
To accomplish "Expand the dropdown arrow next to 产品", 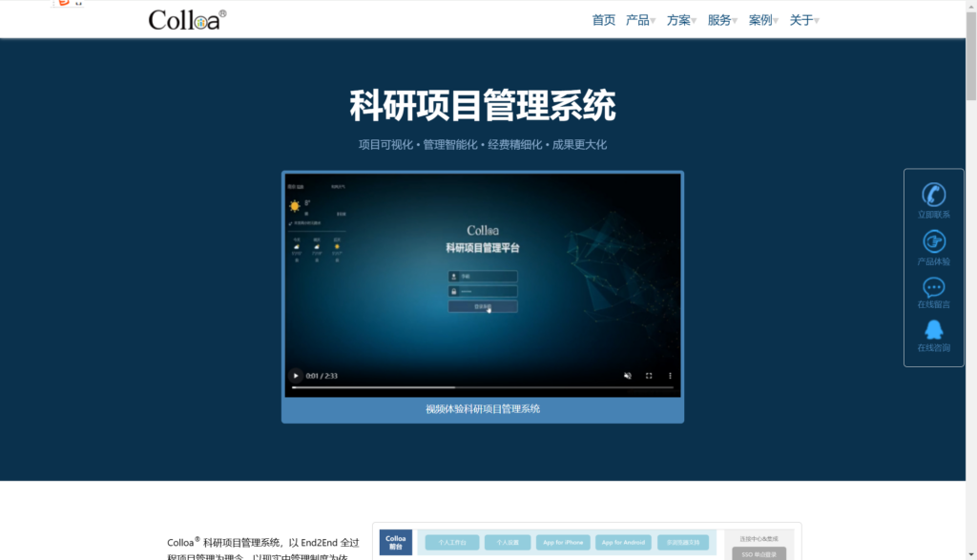I will pos(653,21).
